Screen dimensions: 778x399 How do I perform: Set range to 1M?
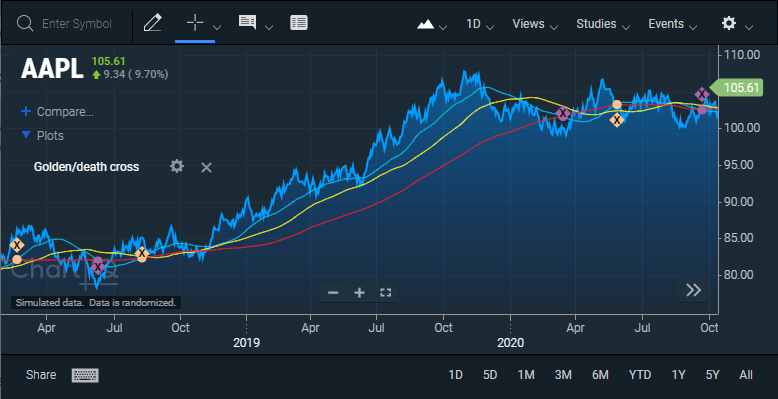[x=526, y=375]
